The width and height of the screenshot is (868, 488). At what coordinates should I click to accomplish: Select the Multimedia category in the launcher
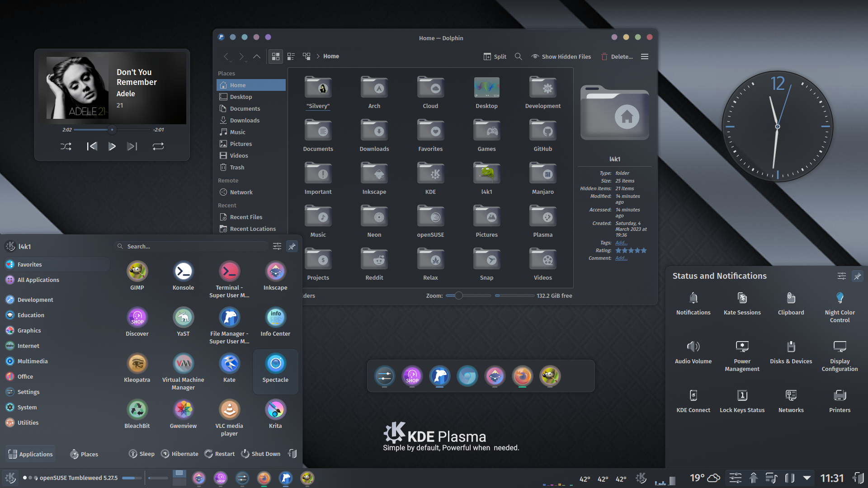pos(32,361)
